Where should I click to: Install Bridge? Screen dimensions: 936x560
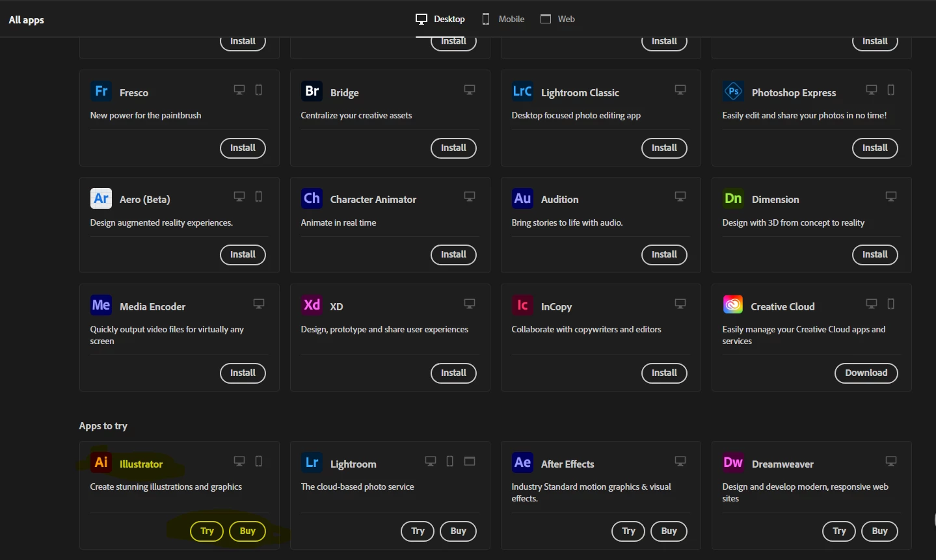[454, 148]
